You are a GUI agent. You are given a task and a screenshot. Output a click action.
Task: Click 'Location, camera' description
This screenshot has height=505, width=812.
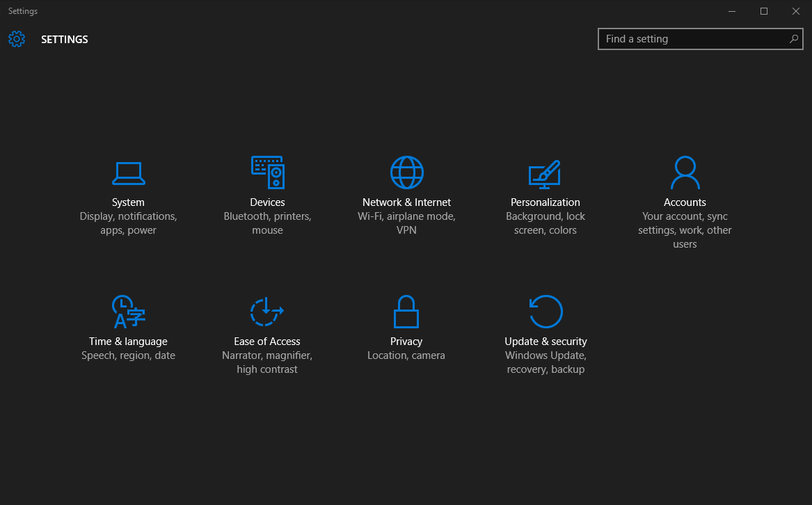tap(406, 355)
